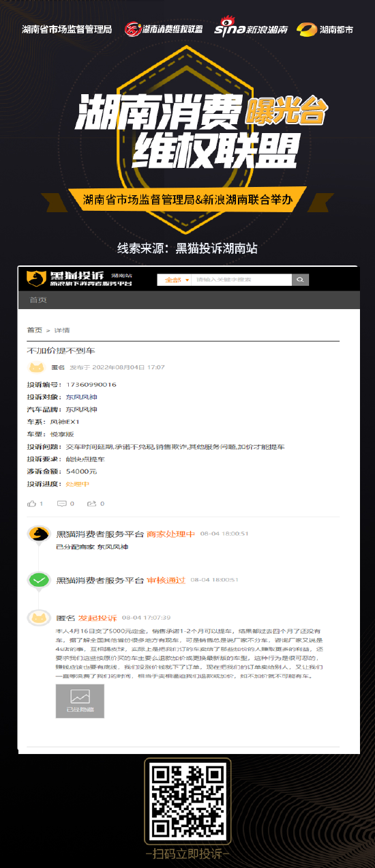Click the green checkmark review icon
The image size is (375, 868).
click(39, 580)
